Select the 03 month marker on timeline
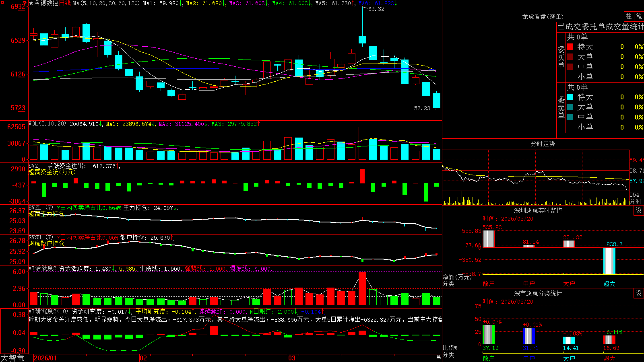This screenshot has height=362, width=644. point(292,358)
